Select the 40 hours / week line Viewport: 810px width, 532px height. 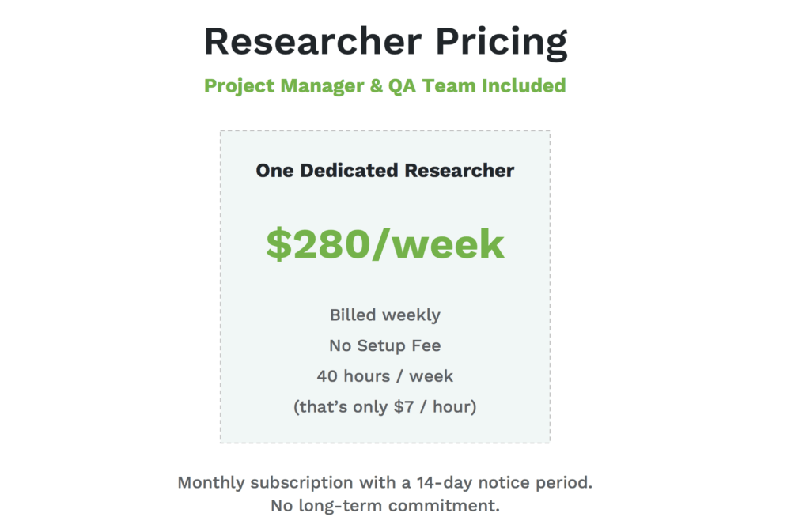[385, 376]
